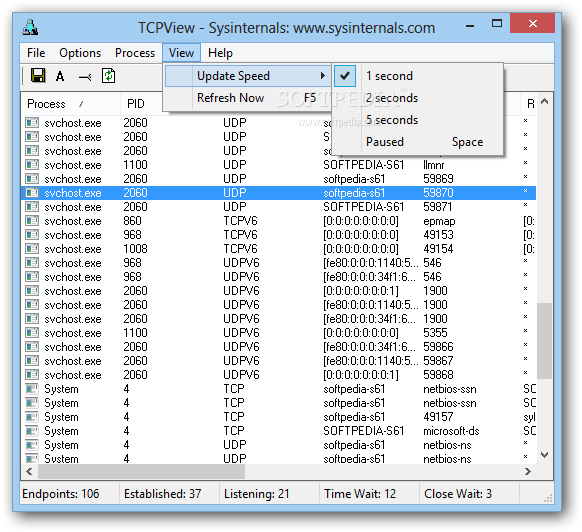Click the scroll up arrow
This screenshot has height=532, width=582.
pyautogui.click(x=544, y=101)
